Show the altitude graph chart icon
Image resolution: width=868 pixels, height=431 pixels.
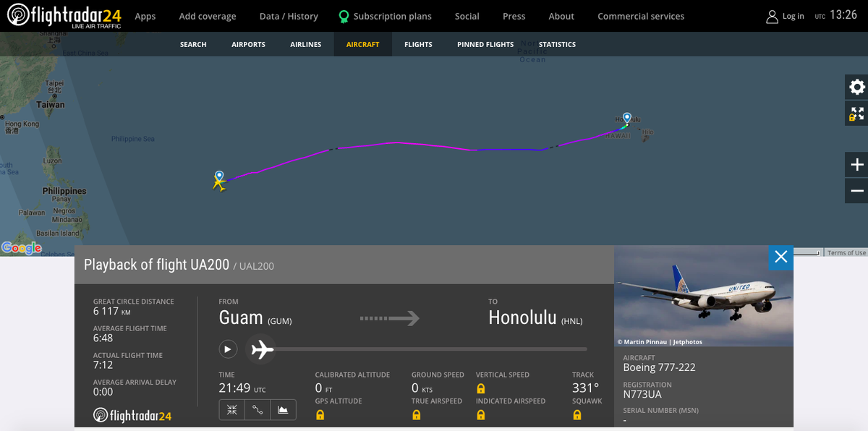(283, 410)
